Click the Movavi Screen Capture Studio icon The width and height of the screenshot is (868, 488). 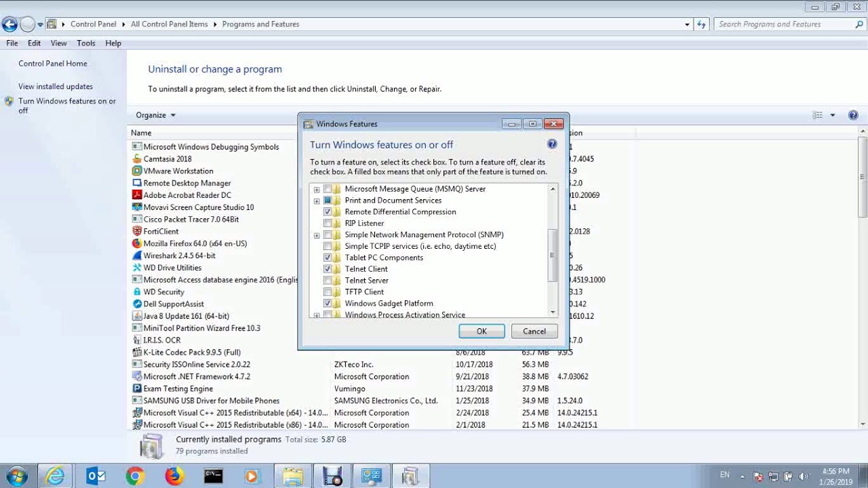(x=137, y=207)
